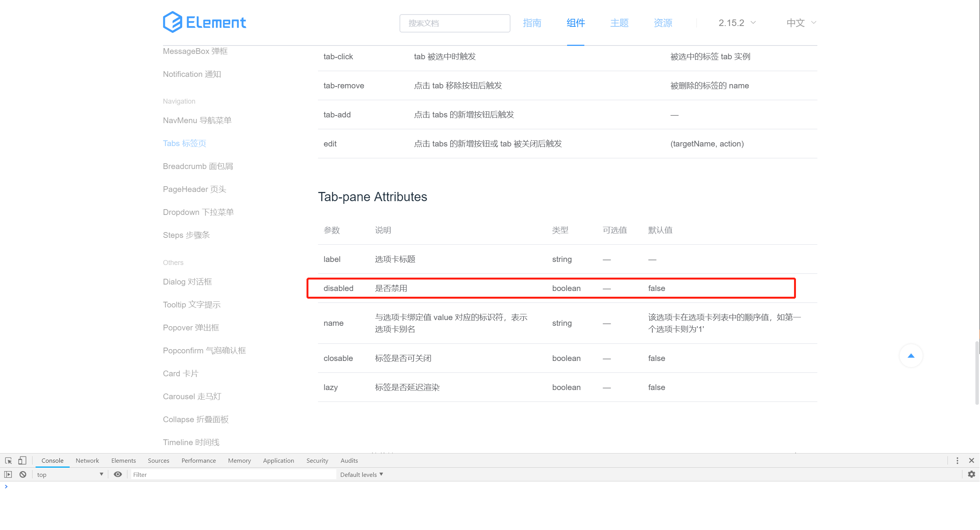
Task: Switch to the Sources tab
Action: coord(158,460)
